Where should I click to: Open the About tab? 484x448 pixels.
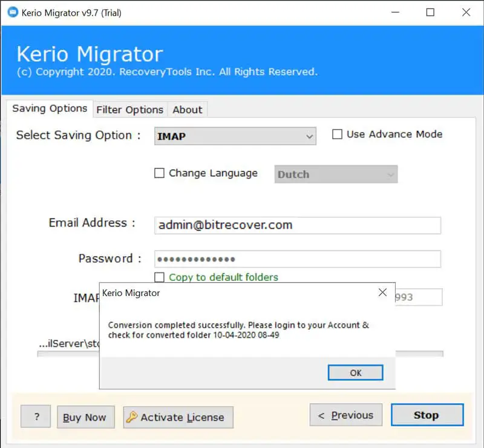pos(188,110)
